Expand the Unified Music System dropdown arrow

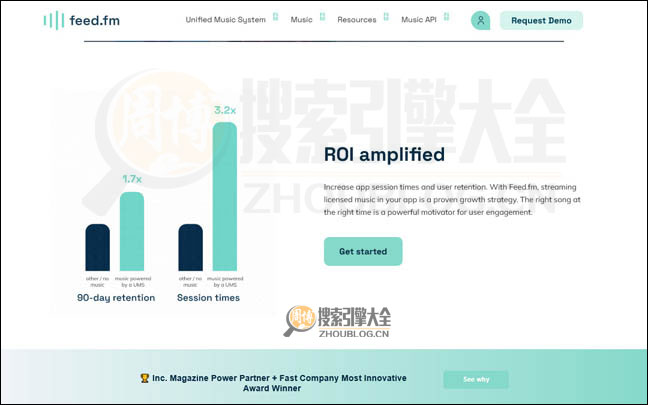pos(275,17)
